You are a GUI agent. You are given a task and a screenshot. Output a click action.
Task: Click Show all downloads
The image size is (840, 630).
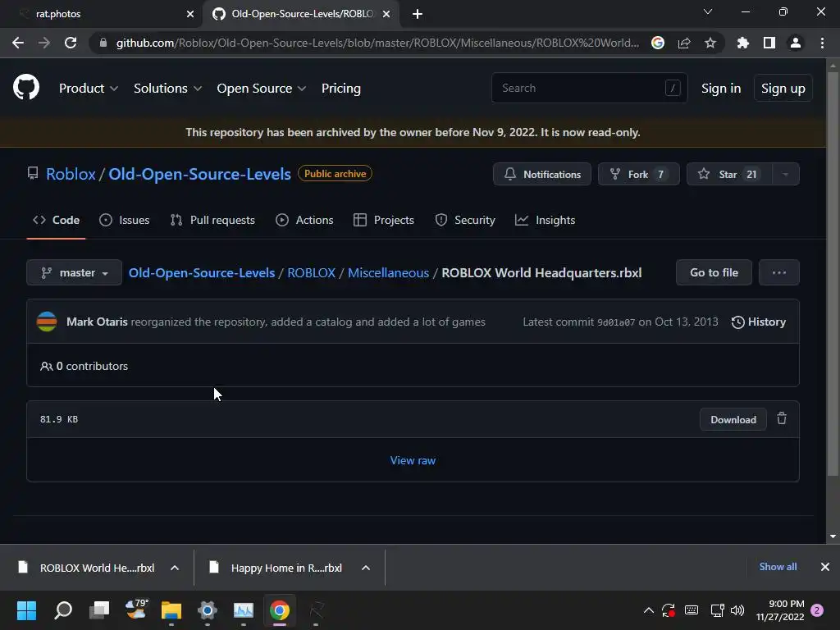coord(778,567)
